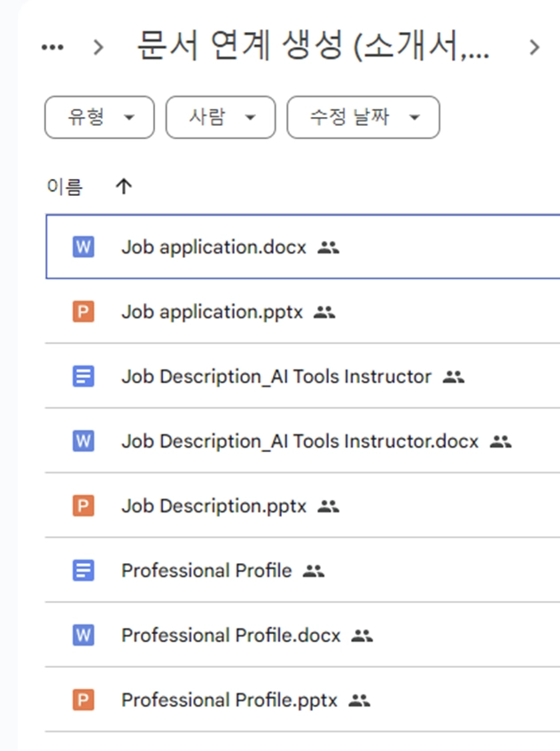Click Word icon of Job Description_AI Tools Instructor.docx
The image size is (560, 751).
[82, 441]
